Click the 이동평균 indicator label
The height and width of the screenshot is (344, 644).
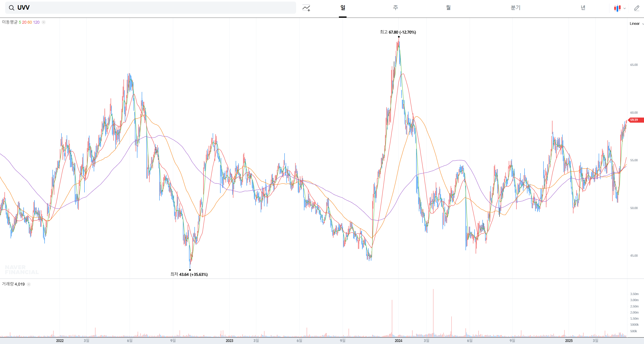pos(10,22)
